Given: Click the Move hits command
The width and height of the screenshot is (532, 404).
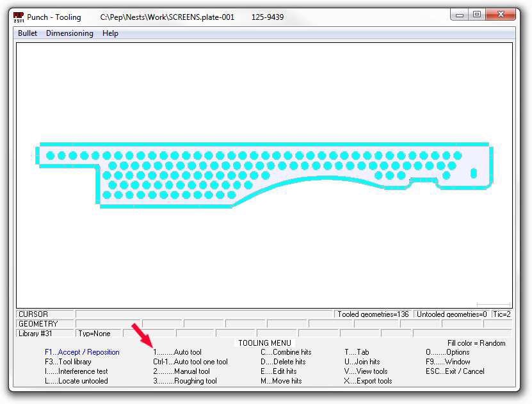Looking at the screenshot, I should 278,381.
